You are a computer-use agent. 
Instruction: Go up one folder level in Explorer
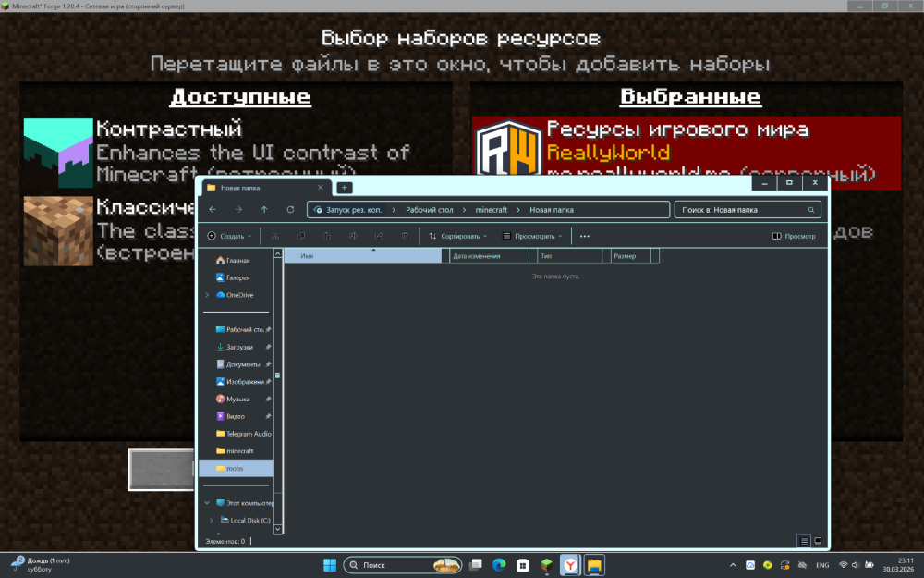(x=264, y=209)
